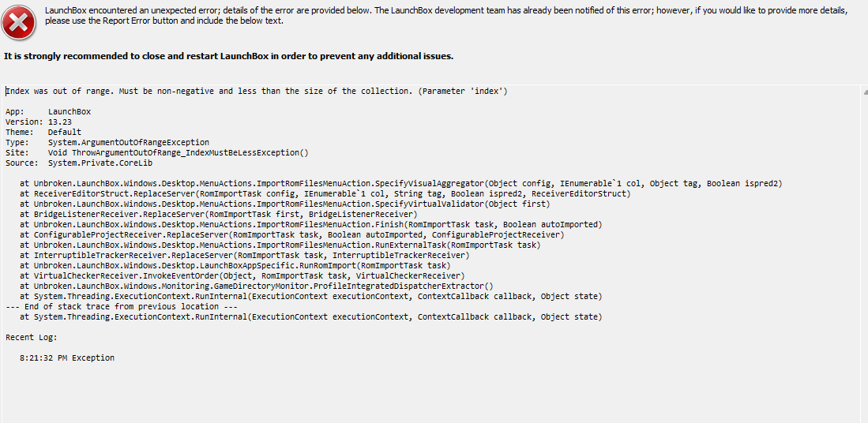This screenshot has height=423, width=868.
Task: Click the System.ArgumentOutOfRangeException type line
Action: click(107, 142)
